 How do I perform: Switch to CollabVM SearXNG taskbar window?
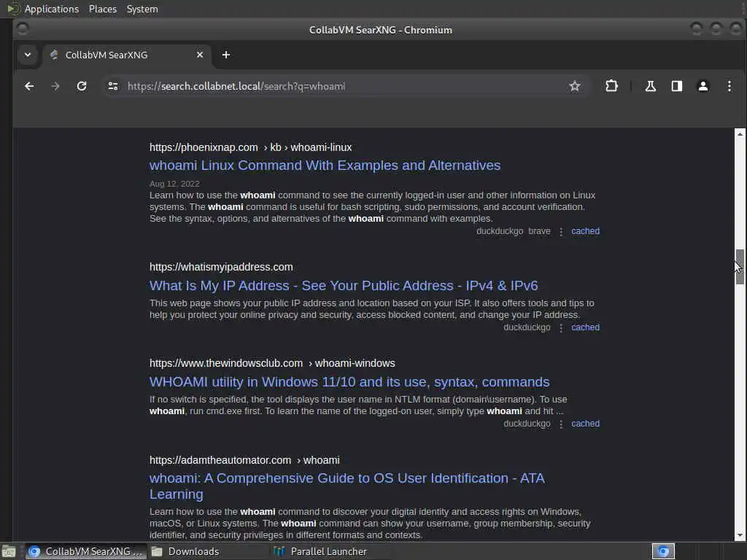point(86,551)
